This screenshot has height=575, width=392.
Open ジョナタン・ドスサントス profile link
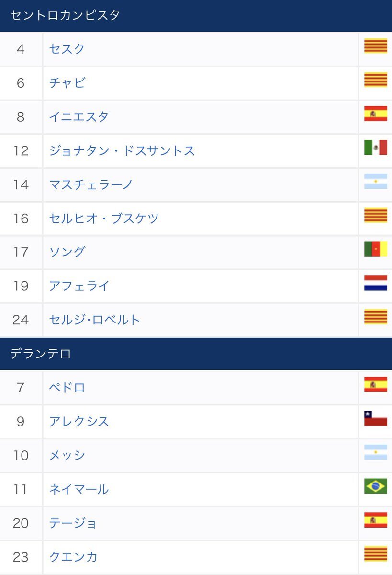pyautogui.click(x=122, y=151)
